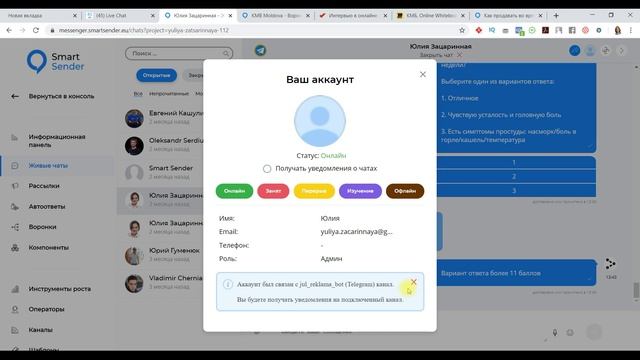Click the Компоненты sidebar icon
The image size is (640, 360).
coord(15,247)
